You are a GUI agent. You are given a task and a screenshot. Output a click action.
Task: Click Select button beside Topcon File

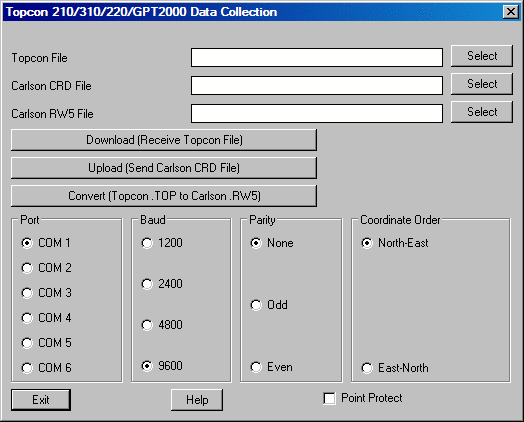coord(482,56)
